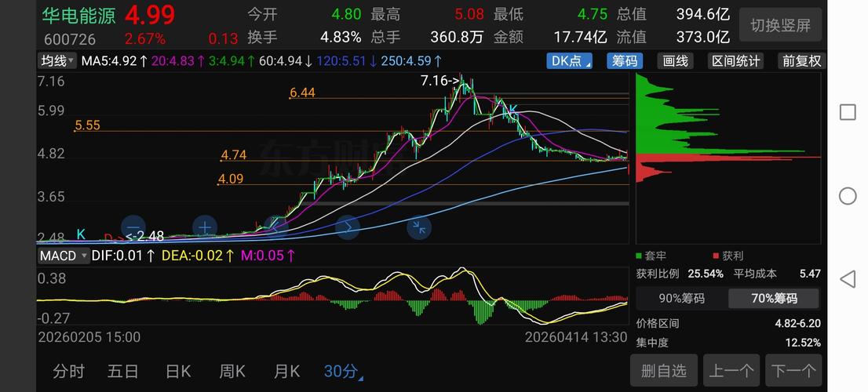Select the 70%筹码 option

click(x=774, y=299)
